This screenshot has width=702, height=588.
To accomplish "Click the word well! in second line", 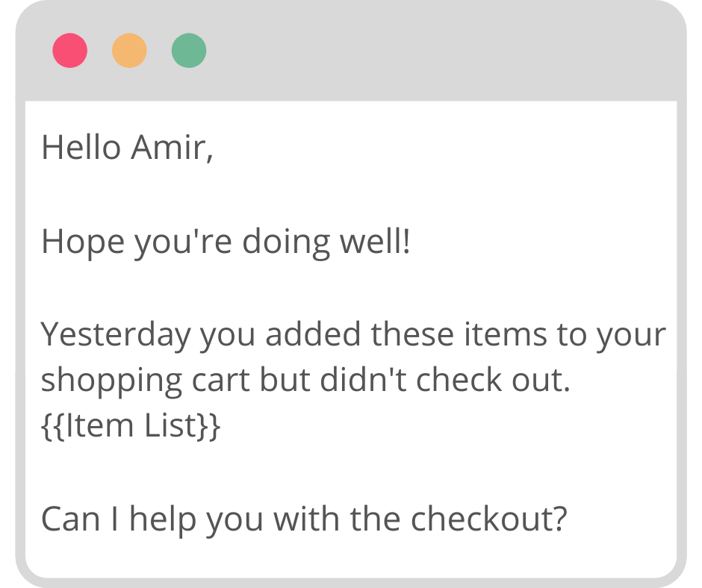I will point(375,241).
